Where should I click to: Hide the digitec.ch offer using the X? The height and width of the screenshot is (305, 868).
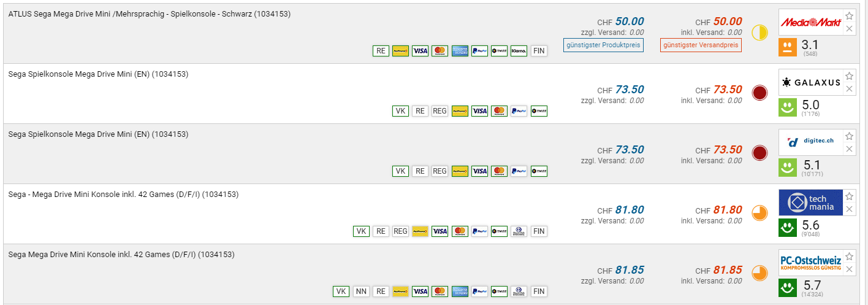849,149
